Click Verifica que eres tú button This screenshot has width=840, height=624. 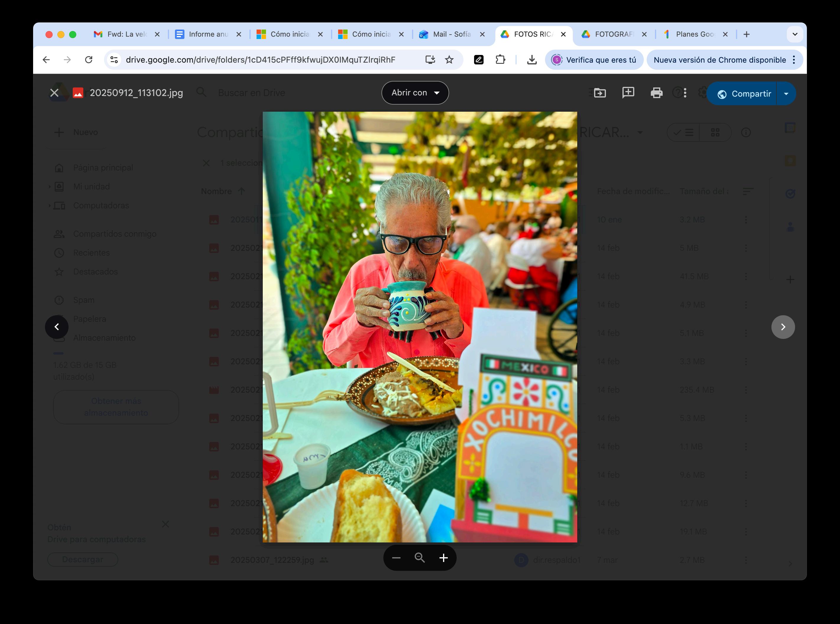[594, 60]
